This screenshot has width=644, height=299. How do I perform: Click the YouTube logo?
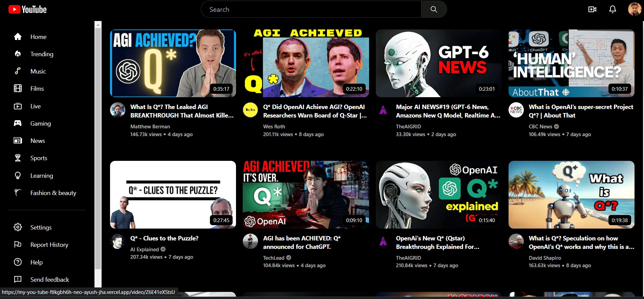coord(27,9)
